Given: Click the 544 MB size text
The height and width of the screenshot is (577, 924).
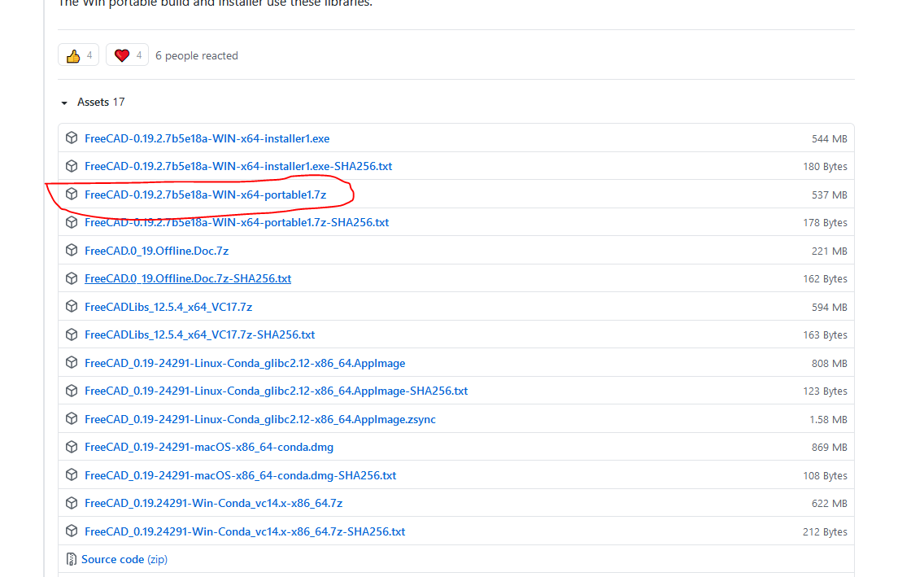Looking at the screenshot, I should (829, 139).
